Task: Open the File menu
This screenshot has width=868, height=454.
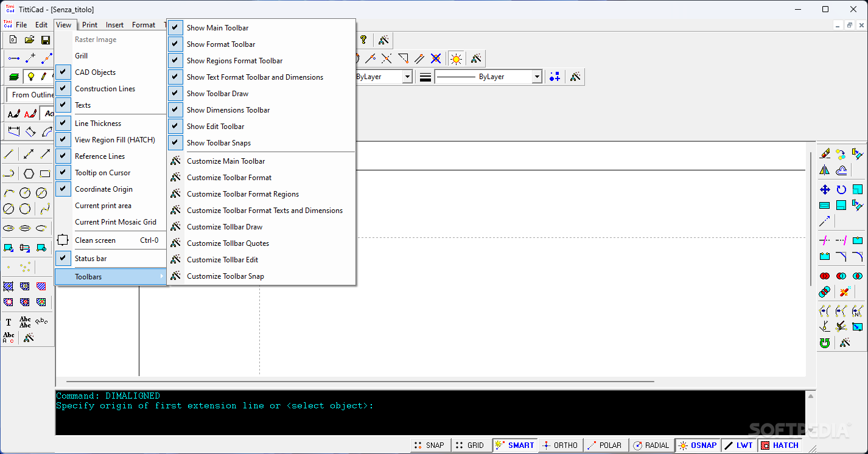Action: (x=21, y=25)
